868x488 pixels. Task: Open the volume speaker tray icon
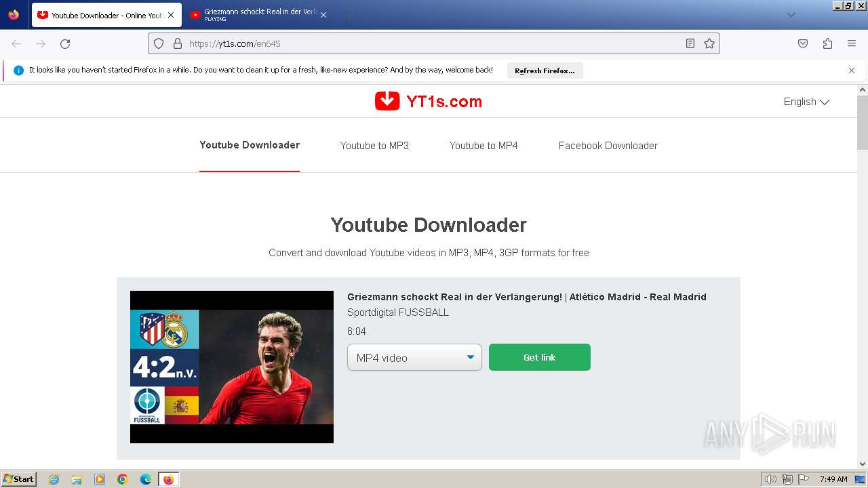click(771, 479)
